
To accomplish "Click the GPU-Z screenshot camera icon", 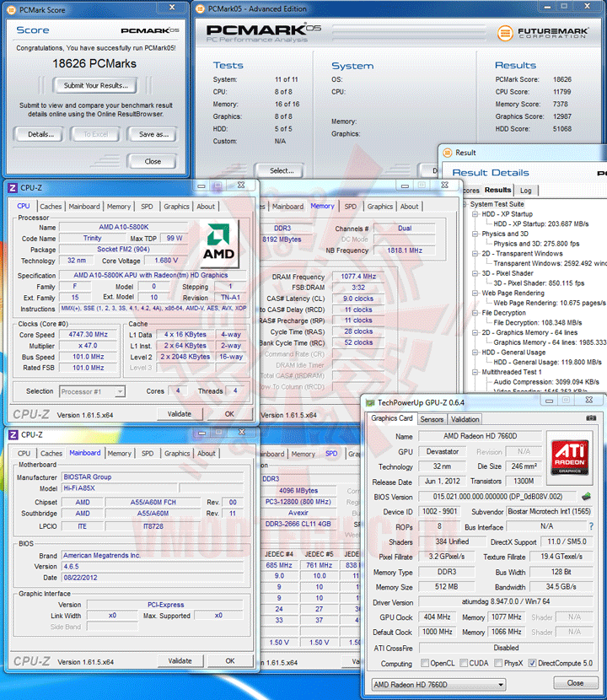I will click(590, 418).
